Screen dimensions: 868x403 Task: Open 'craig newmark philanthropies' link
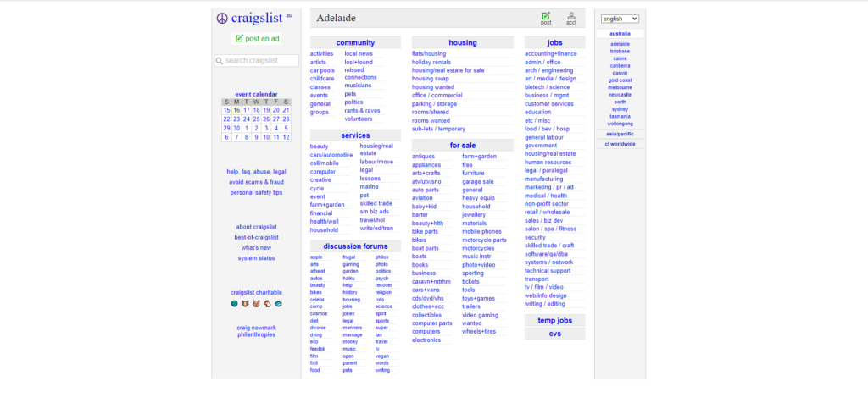point(256,331)
